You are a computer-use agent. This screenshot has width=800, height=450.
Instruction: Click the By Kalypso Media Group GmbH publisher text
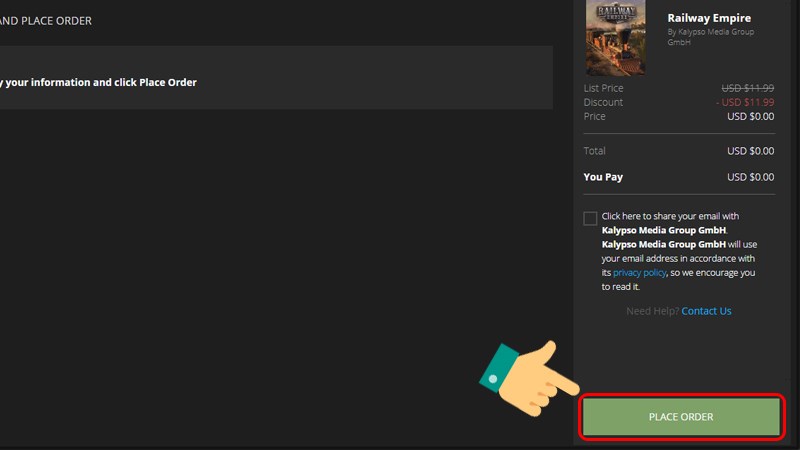711,37
